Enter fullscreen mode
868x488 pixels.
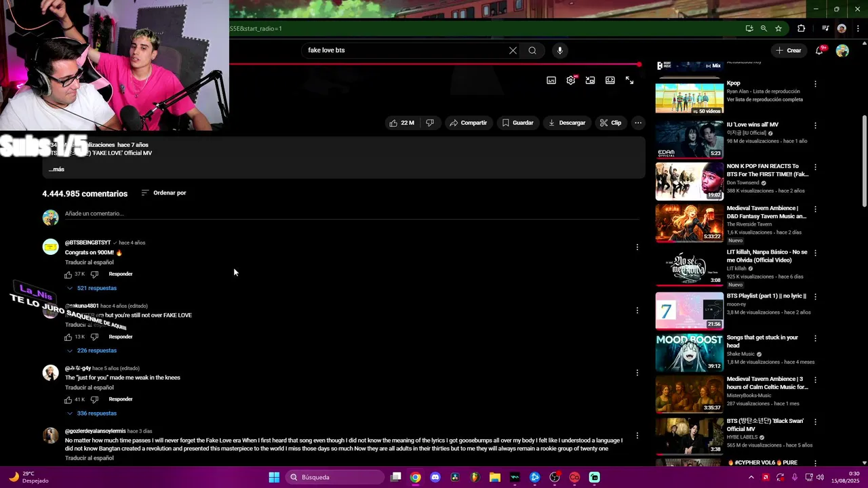tap(629, 80)
